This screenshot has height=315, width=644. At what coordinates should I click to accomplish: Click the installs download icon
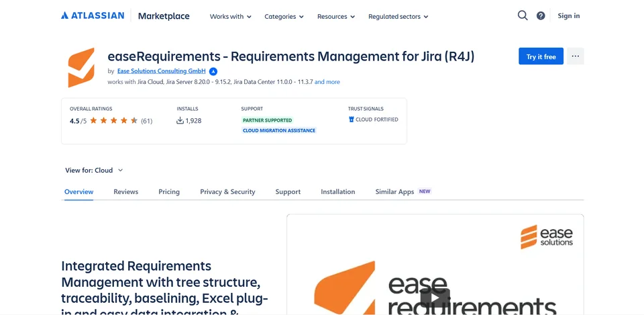180,120
